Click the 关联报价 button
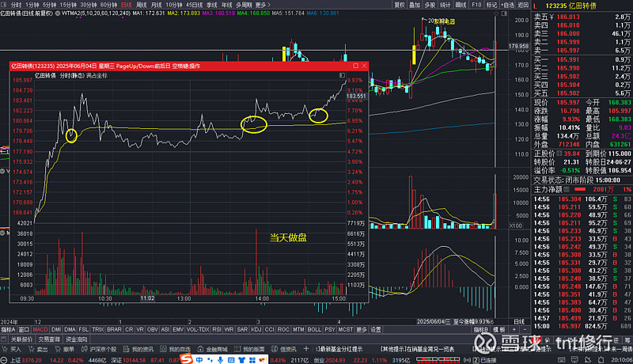Image resolution: width=633 pixels, height=364 pixels. (21, 339)
